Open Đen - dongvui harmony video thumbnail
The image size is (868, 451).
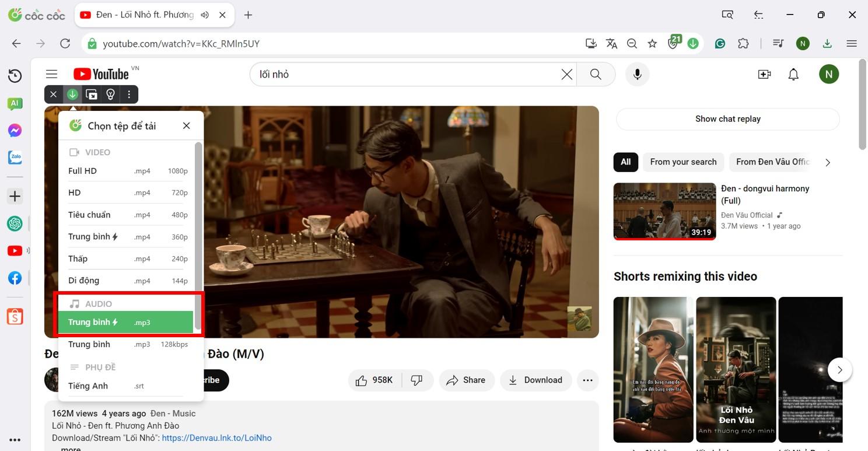point(664,211)
